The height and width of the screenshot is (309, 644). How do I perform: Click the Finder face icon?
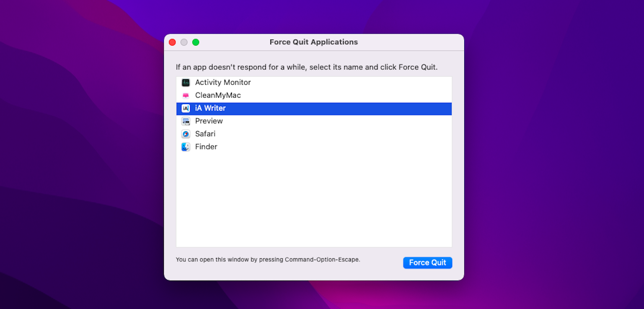click(185, 147)
